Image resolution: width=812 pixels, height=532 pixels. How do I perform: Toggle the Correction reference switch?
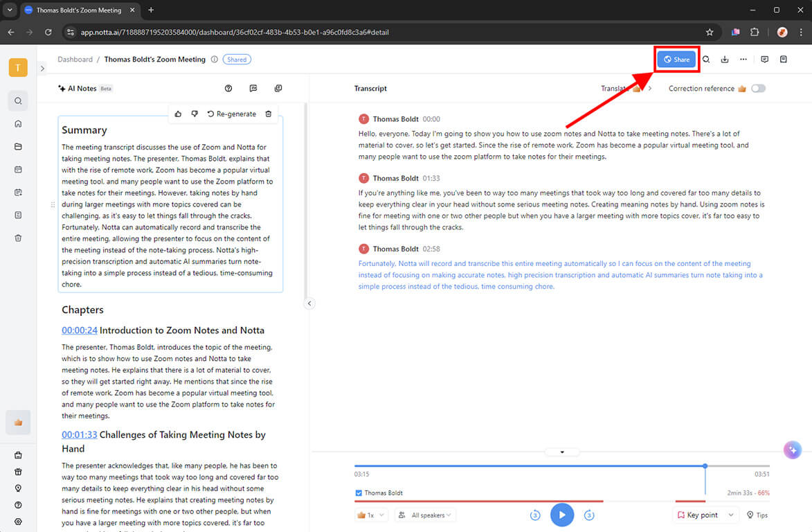[x=758, y=89]
